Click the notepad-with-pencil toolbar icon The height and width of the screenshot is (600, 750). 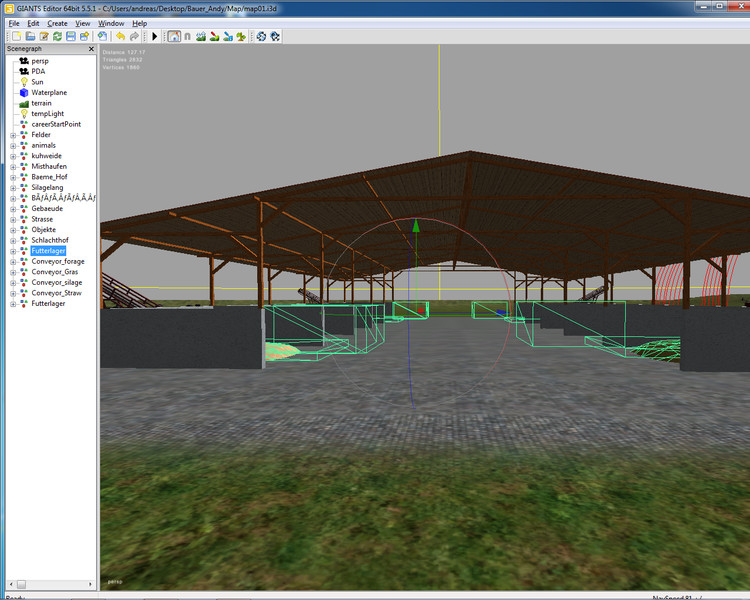pyautogui.click(x=44, y=36)
